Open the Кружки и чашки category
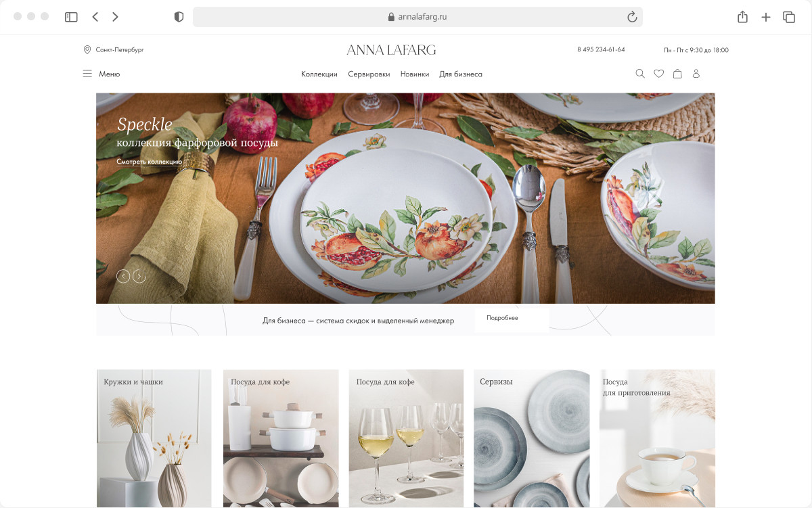 tap(154, 438)
